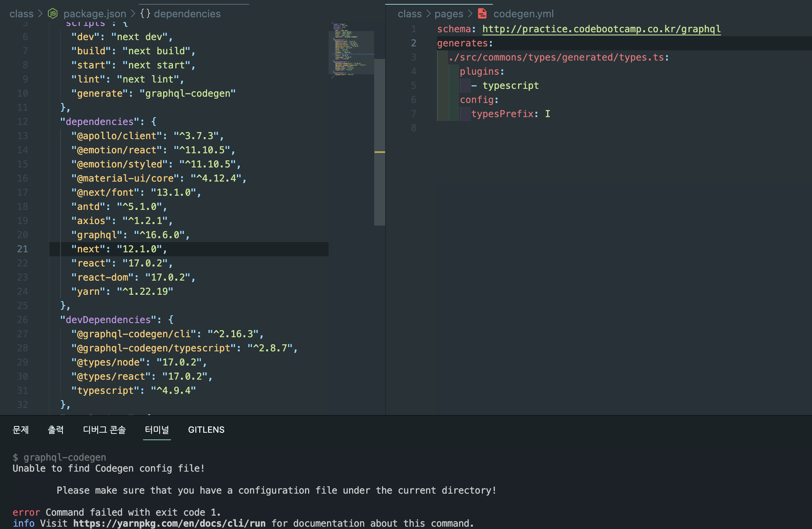
Task: Click the "antd" version line
Action: click(x=119, y=207)
